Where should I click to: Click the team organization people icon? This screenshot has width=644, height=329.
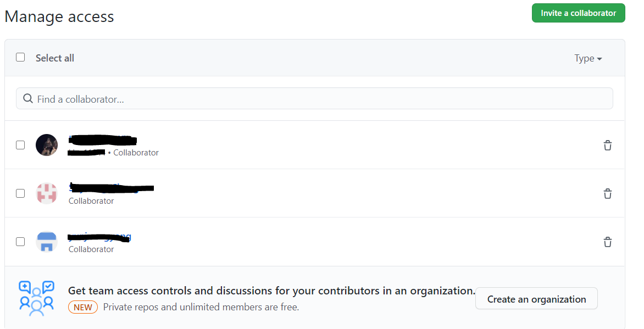coord(36,298)
